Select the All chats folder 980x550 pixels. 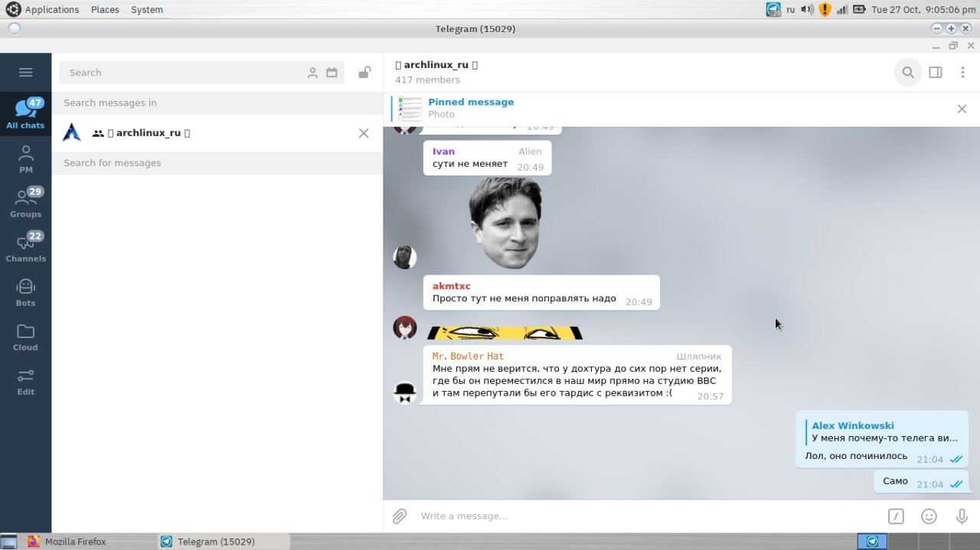click(25, 114)
